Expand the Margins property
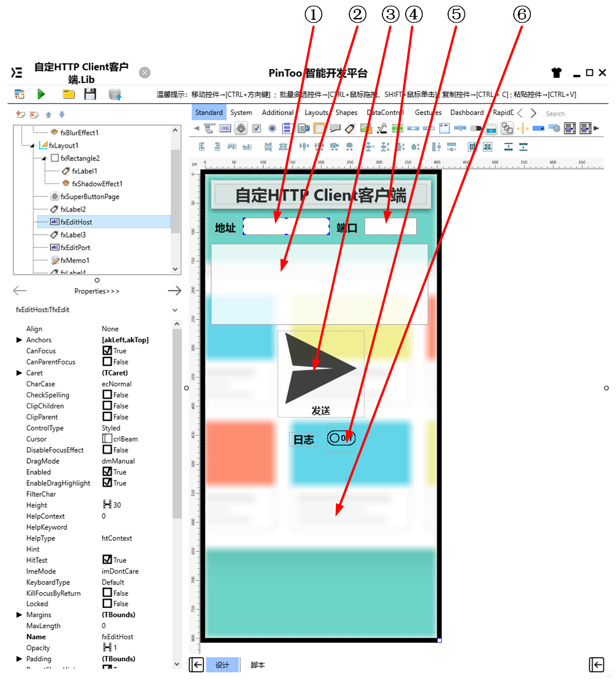Screen dimensions: 616x681 coord(19,615)
